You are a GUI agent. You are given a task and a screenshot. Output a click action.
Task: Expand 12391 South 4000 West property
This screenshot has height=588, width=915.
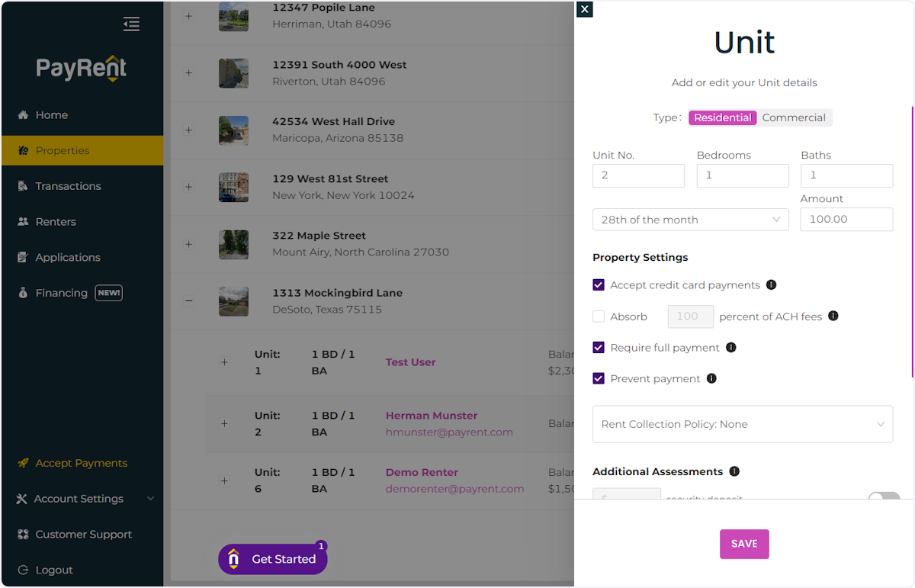point(188,73)
